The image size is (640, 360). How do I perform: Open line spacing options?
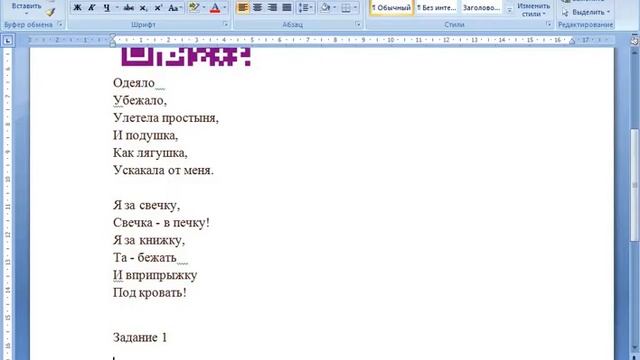(305, 8)
